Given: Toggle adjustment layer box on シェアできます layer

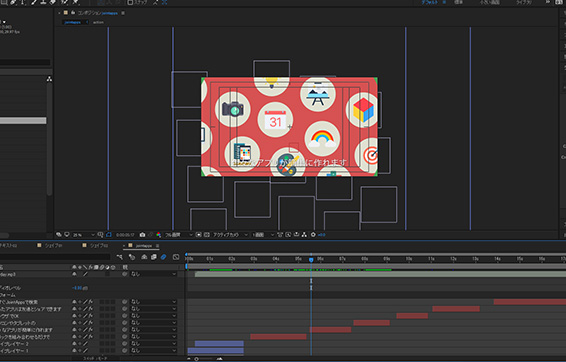Looking at the screenshot, I should (x=107, y=309).
